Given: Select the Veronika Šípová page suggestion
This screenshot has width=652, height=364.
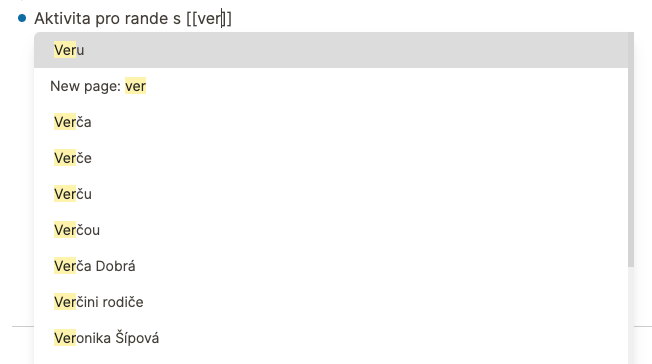Looking at the screenshot, I should point(331,338).
